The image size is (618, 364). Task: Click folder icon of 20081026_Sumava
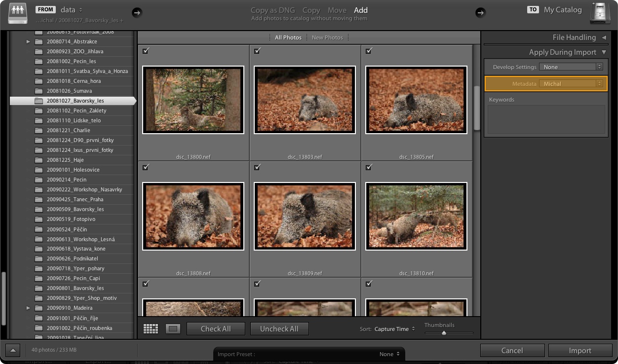[39, 91]
